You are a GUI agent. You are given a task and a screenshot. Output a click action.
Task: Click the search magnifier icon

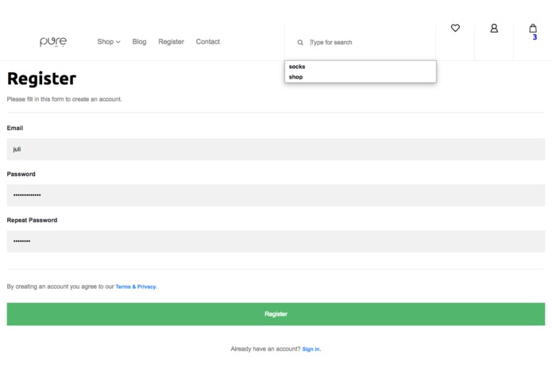point(300,43)
